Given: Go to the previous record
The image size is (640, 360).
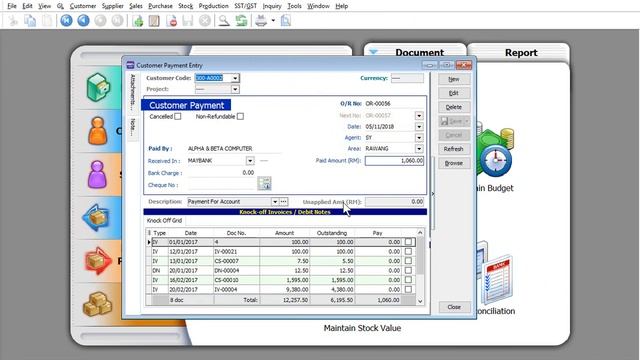Looking at the screenshot, I should click(x=83, y=20).
